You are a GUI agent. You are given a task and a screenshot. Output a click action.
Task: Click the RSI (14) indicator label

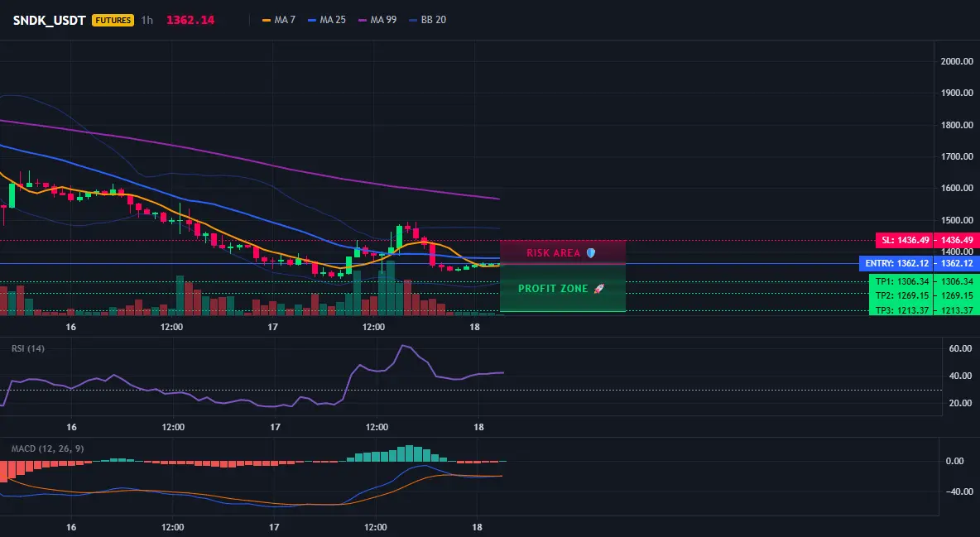(28, 348)
